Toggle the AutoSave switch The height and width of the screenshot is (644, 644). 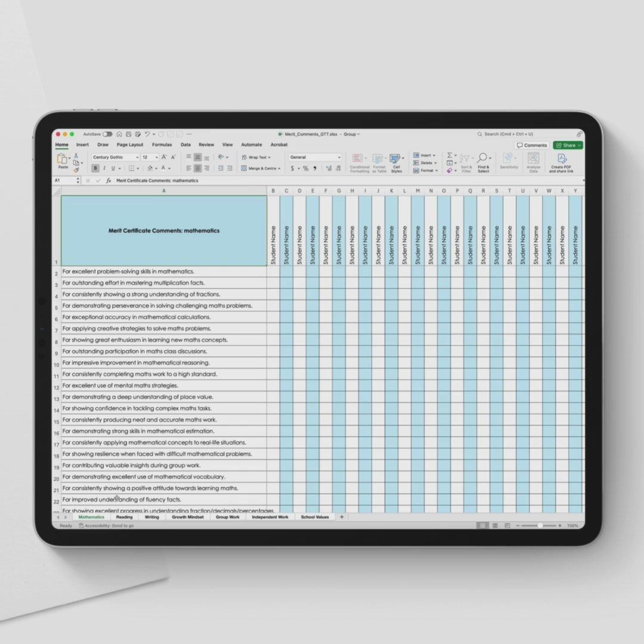(107, 134)
